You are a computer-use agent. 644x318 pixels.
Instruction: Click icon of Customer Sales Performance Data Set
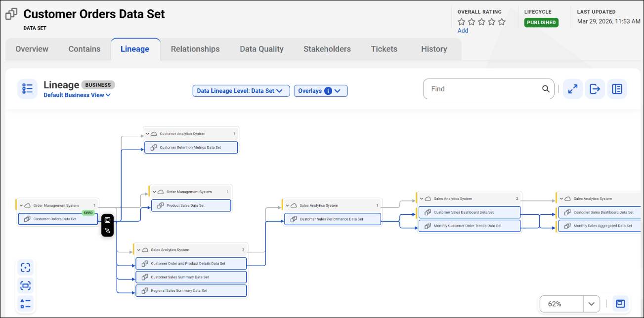click(x=294, y=219)
